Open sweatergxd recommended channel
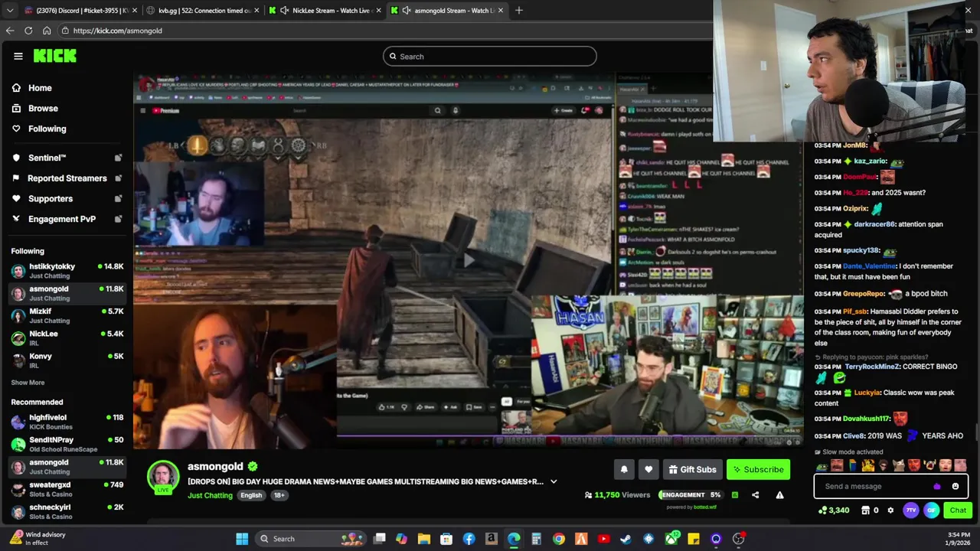 point(67,489)
